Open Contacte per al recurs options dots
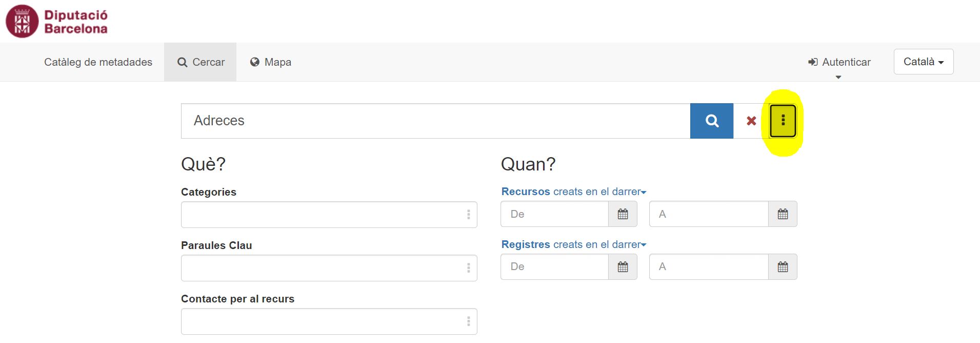The height and width of the screenshot is (343, 980). click(468, 321)
